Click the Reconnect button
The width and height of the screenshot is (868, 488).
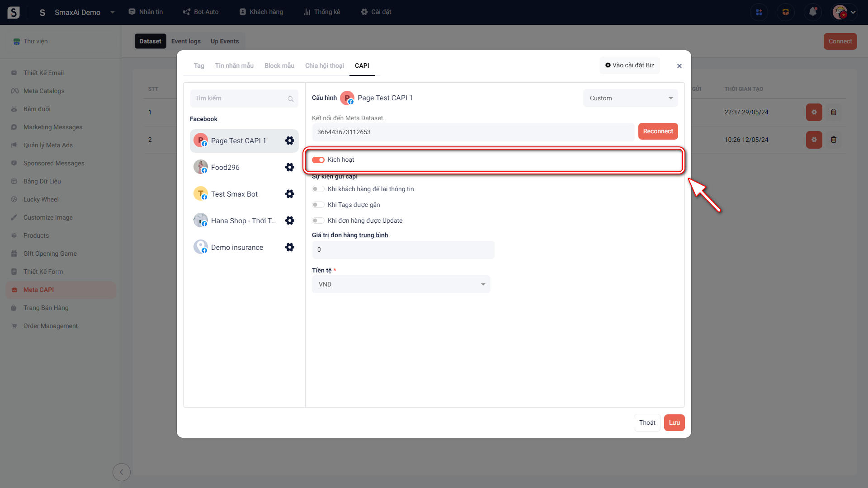[658, 131]
